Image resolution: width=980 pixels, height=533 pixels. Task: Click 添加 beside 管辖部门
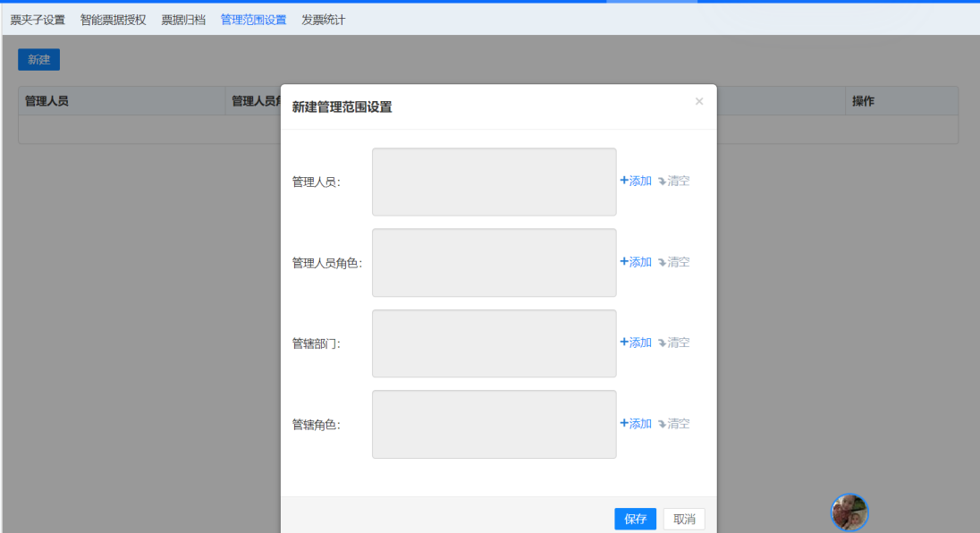coord(636,343)
